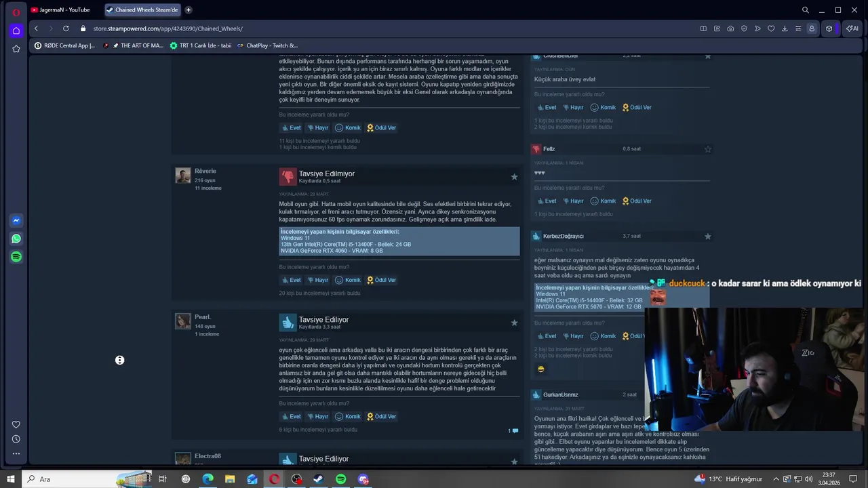Open KerbezDoğrayıcı's profile link
Image resolution: width=868 pixels, height=488 pixels.
click(563, 237)
